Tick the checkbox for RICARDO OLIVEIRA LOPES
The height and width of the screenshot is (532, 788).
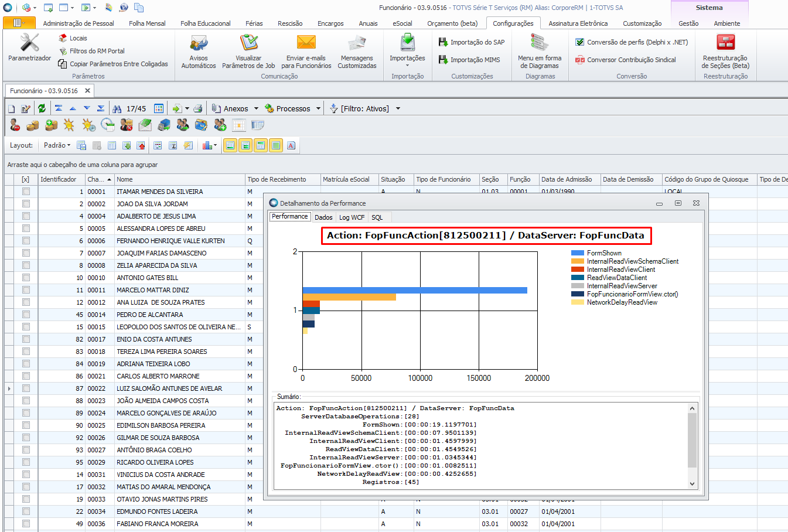click(26, 462)
